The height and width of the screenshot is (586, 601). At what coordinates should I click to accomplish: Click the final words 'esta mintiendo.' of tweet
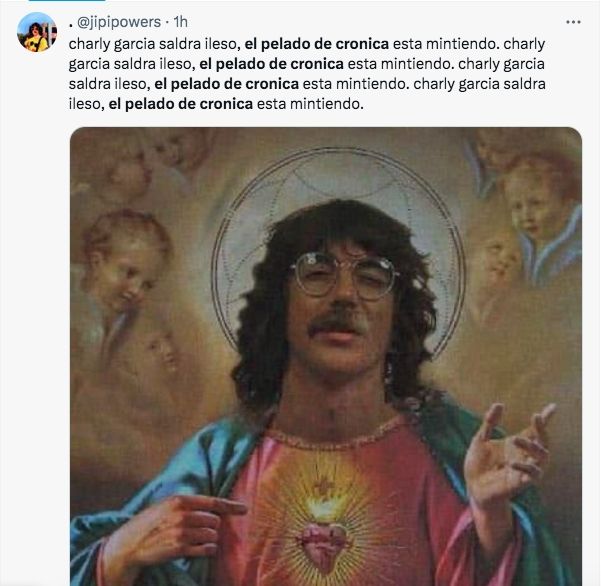tap(310, 104)
